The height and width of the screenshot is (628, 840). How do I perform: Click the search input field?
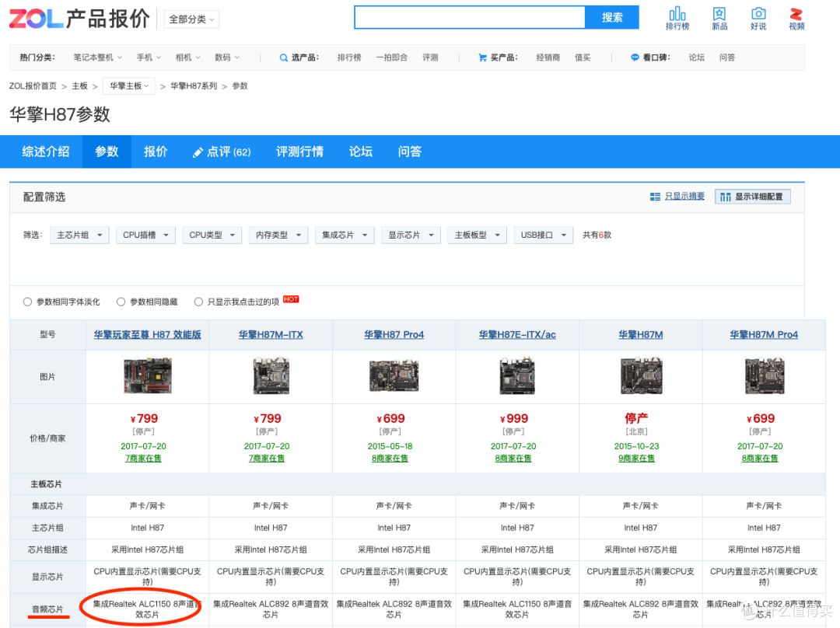tap(470, 18)
